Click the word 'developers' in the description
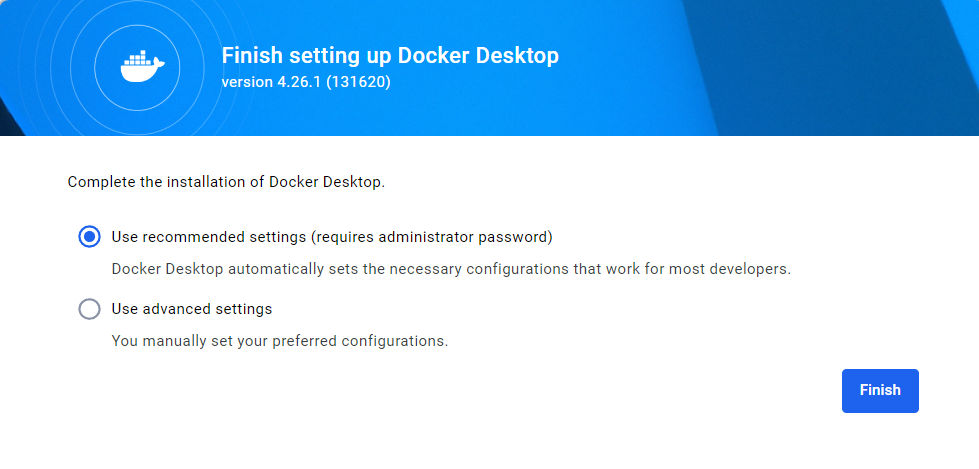The image size is (979, 469). [752, 270]
